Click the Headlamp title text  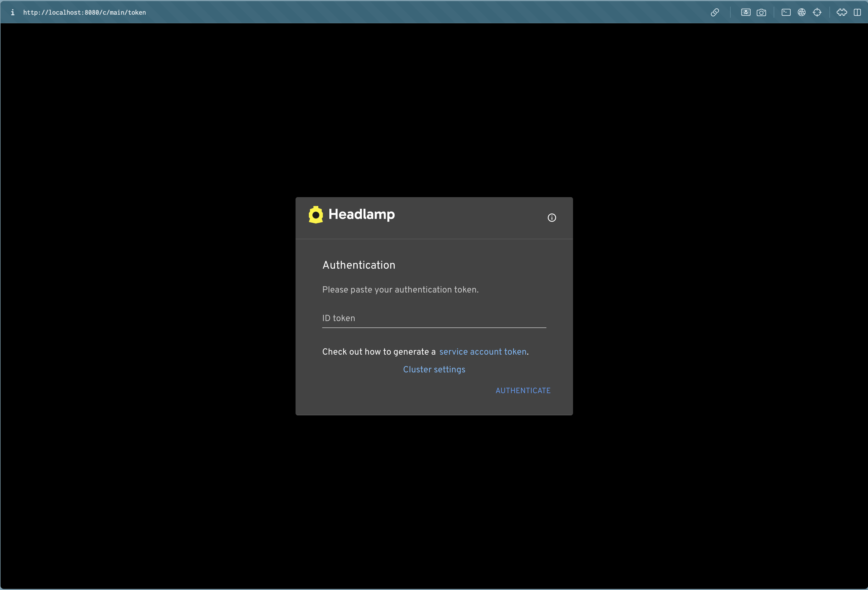(361, 214)
